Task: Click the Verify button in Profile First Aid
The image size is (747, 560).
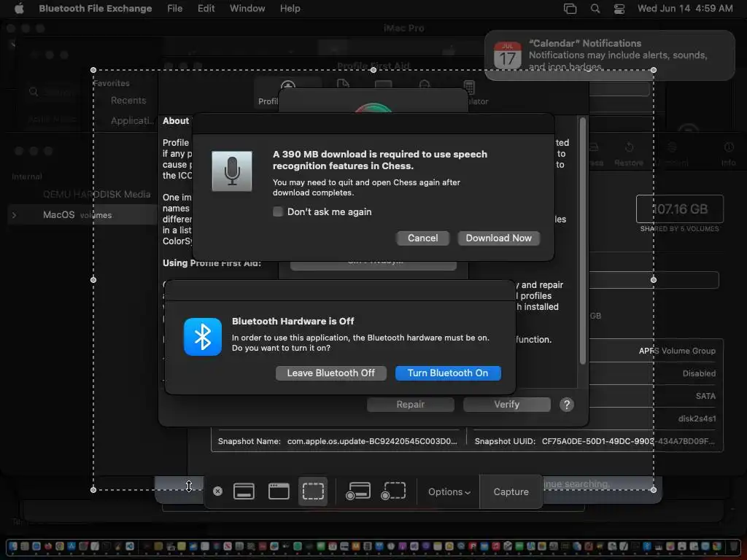Action: (506, 404)
